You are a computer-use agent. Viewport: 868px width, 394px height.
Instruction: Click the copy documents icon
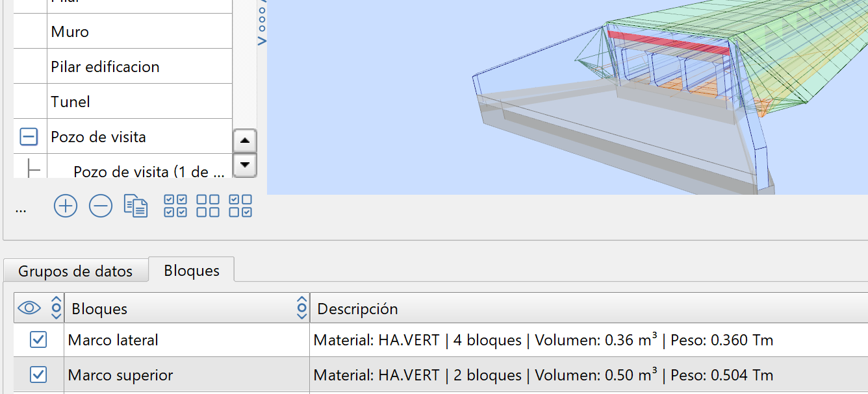[136, 206]
